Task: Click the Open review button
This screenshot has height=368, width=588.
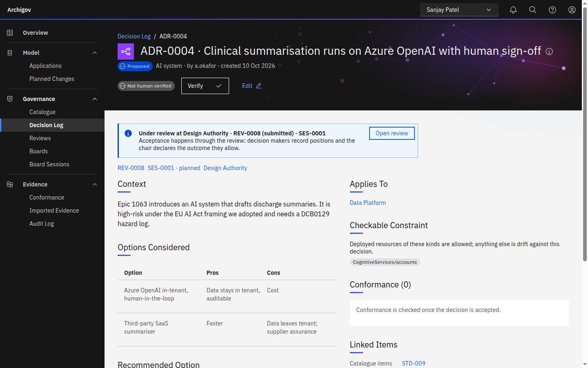Action: click(392, 133)
